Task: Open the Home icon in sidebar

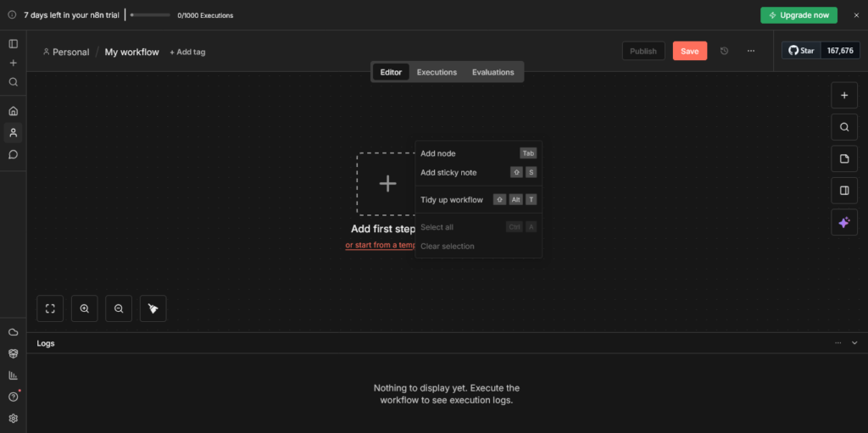Action: [13, 111]
